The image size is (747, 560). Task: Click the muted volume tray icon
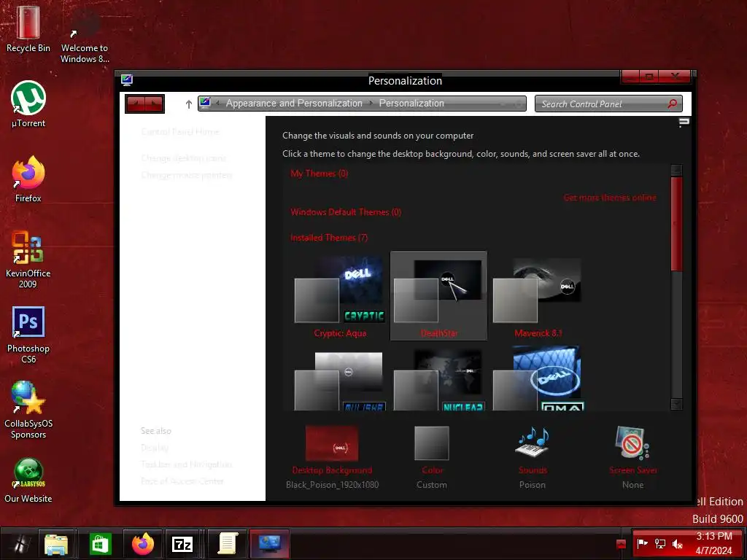(x=677, y=543)
